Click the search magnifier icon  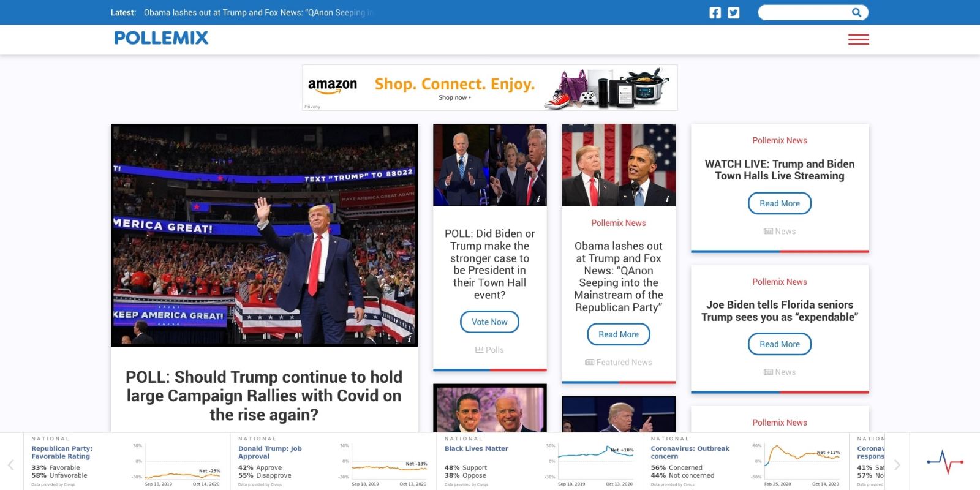[x=856, y=12]
